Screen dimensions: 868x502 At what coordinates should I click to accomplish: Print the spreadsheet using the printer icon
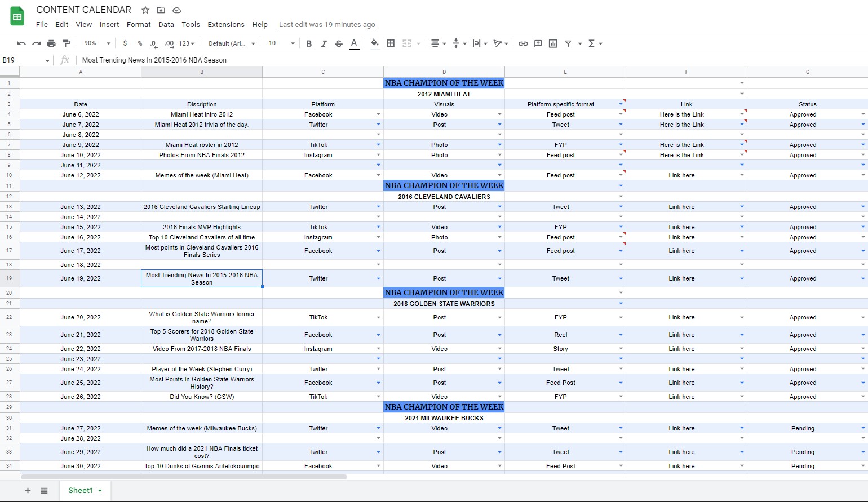pos(51,43)
